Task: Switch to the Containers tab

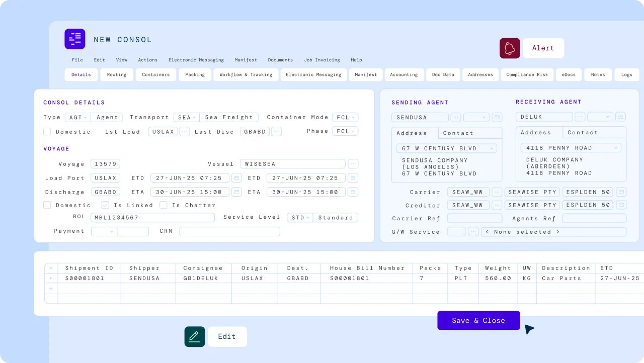Action: point(156,74)
